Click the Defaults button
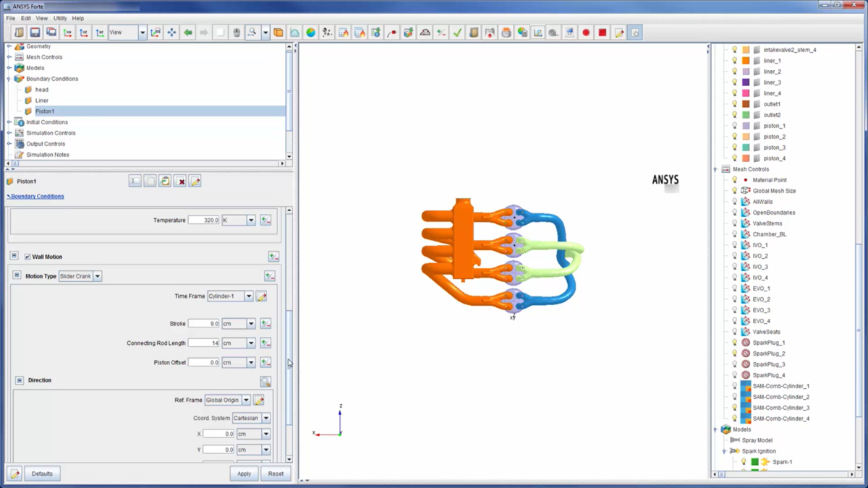868x488 pixels. [x=42, y=474]
